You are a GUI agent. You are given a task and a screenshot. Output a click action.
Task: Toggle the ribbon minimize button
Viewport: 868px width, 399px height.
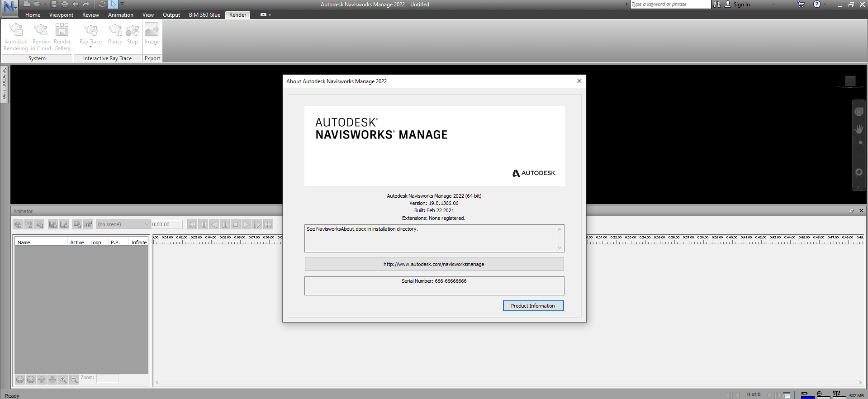(x=263, y=15)
